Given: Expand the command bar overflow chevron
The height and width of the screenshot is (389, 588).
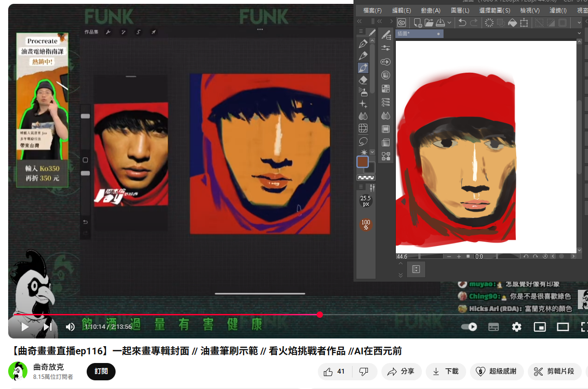Looking at the screenshot, I should pos(579,23).
